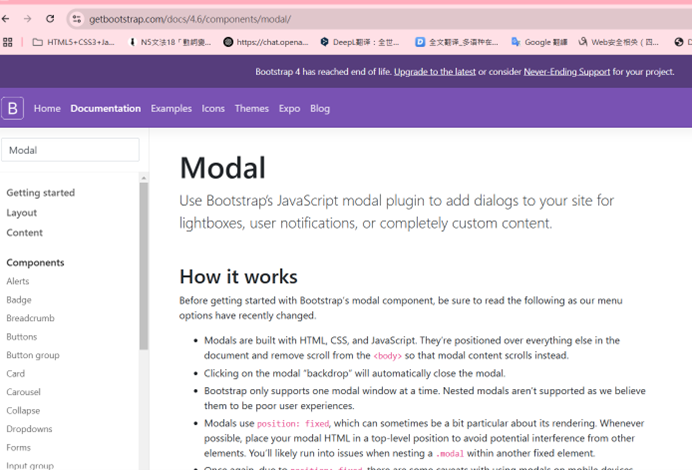This screenshot has height=470, width=692.
Task: Open Buttons in sidebar
Action: [x=22, y=337]
